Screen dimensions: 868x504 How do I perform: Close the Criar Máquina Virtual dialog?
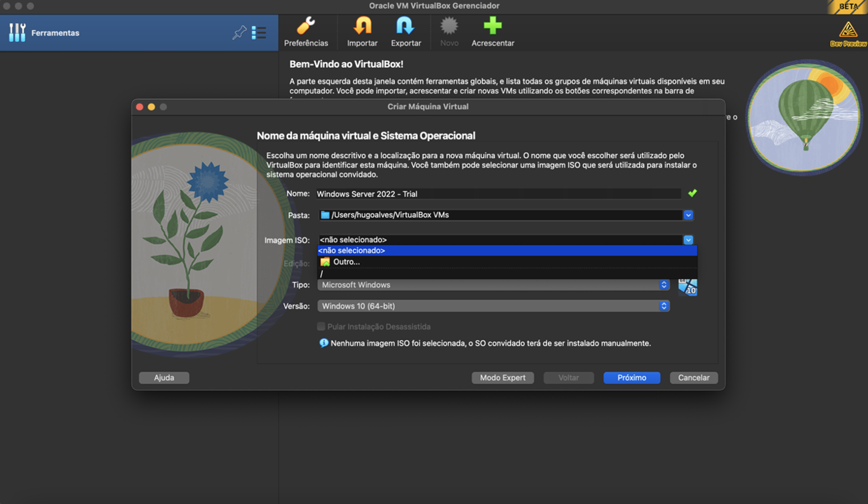[139, 107]
